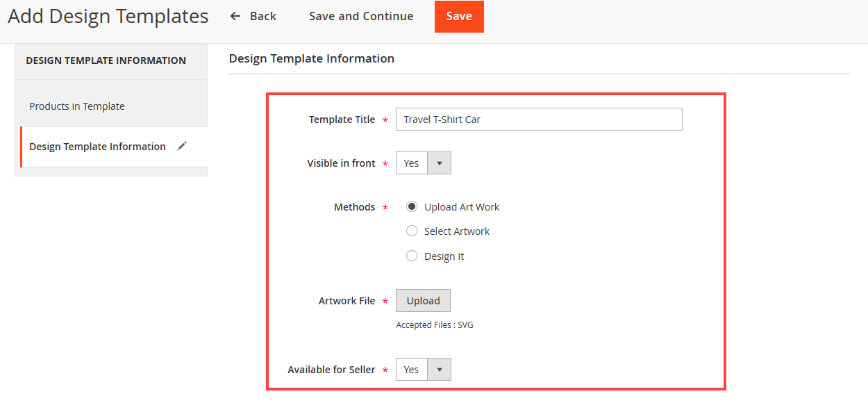868x403 pixels.
Task: Click the Template Title field label
Action: click(x=342, y=120)
